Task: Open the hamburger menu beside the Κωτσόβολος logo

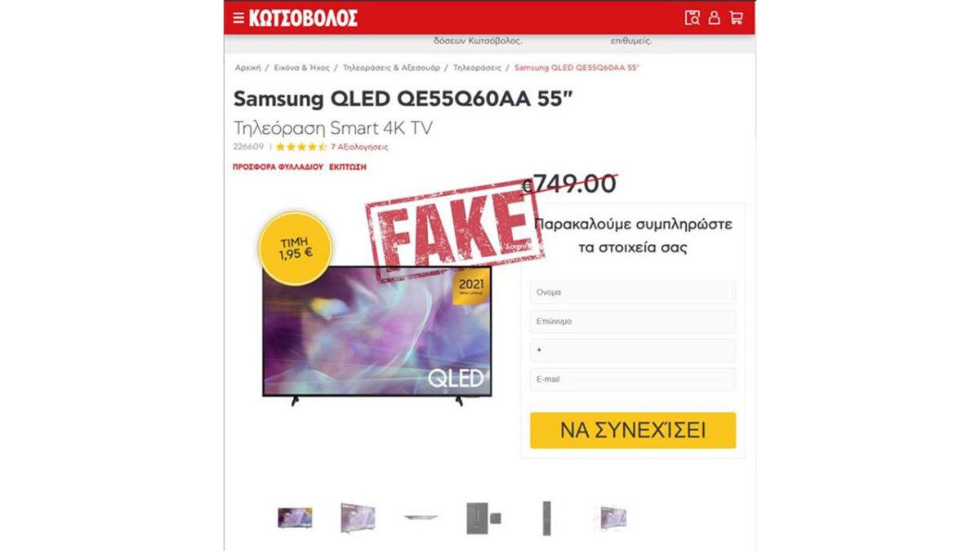Action: 238,18
